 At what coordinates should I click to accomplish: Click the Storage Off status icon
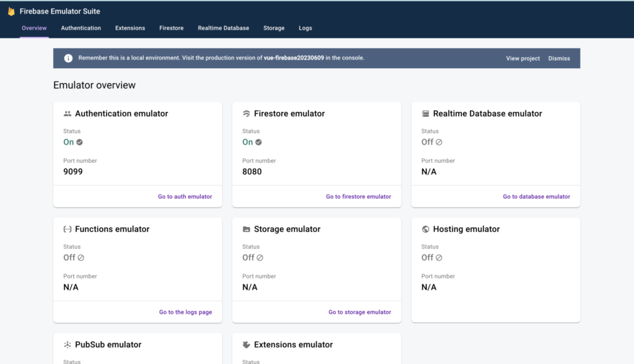(x=260, y=258)
